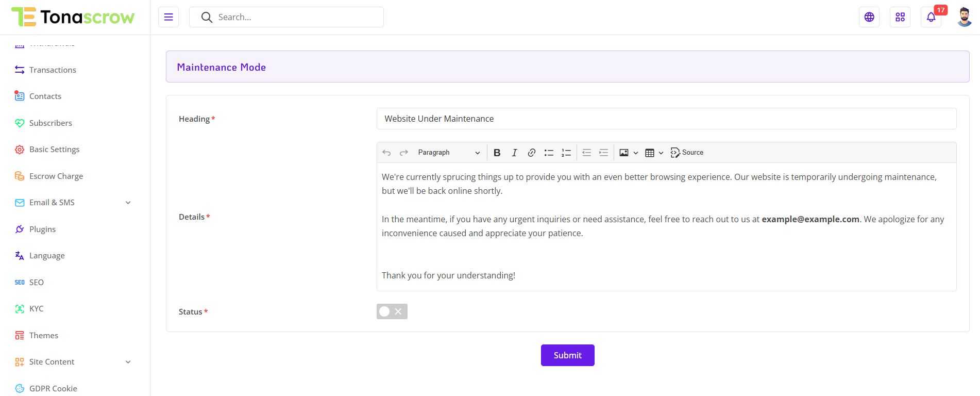The width and height of the screenshot is (980, 396).
Task: Click into the Heading text field
Action: pos(666,119)
